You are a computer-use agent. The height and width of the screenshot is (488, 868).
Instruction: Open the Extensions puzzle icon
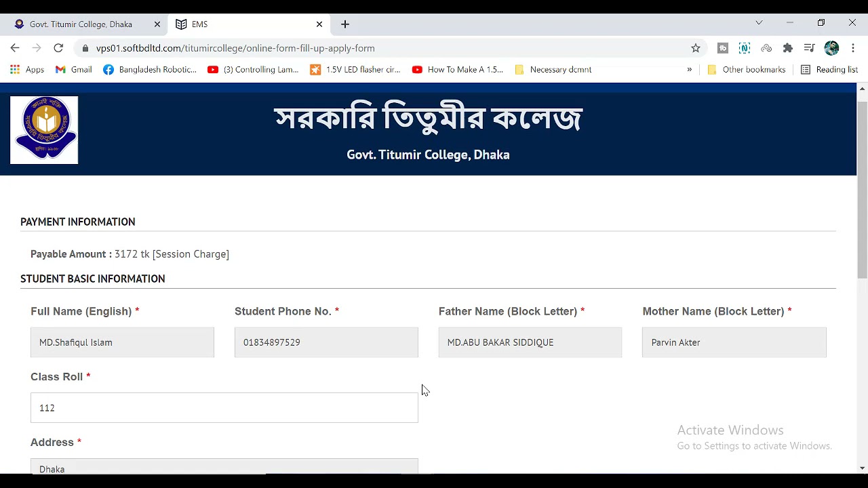tap(787, 48)
